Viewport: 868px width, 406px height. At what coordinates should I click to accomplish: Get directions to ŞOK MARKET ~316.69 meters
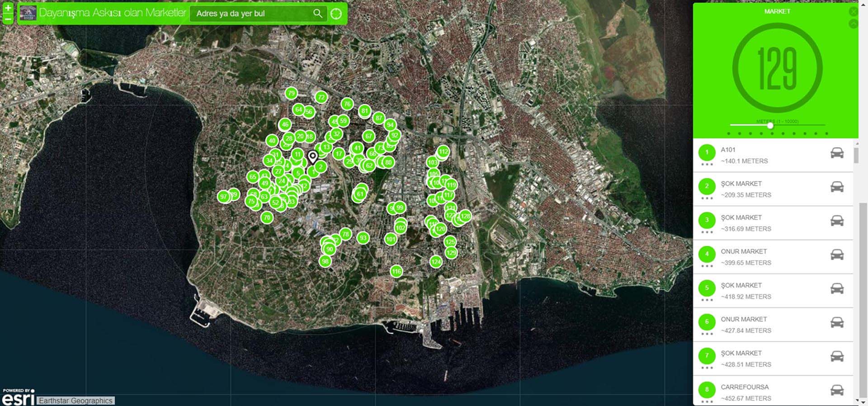pos(837,221)
